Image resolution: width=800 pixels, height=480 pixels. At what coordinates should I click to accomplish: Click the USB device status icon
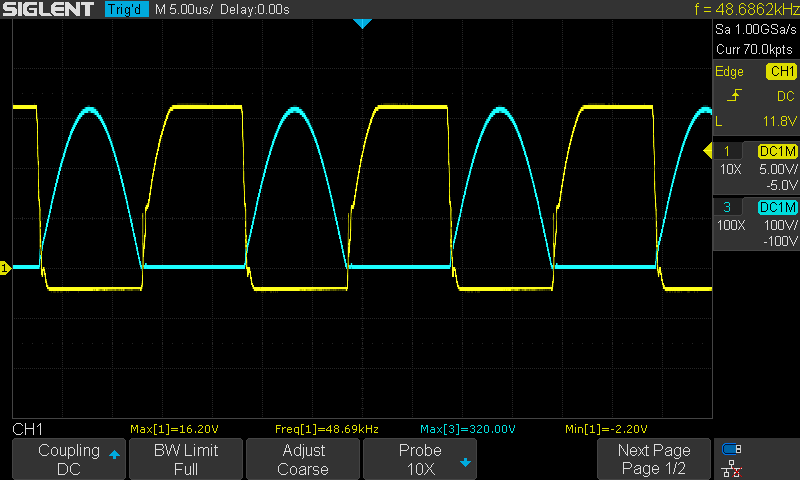(732, 449)
